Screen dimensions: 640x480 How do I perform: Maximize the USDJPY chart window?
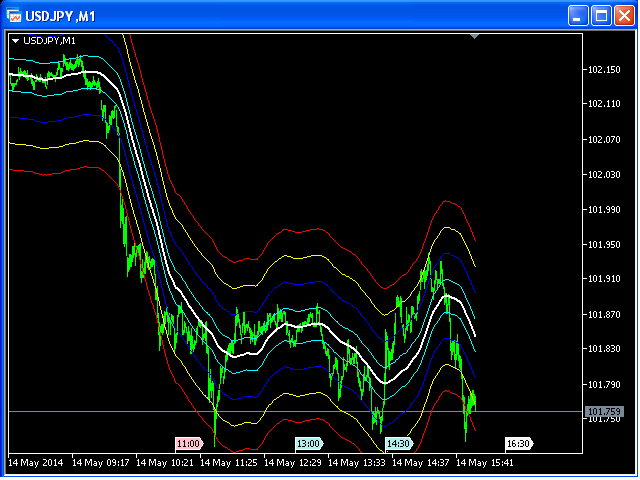(601, 16)
